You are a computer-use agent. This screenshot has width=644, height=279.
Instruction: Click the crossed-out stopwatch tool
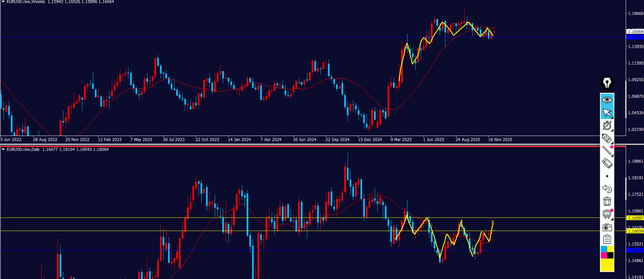click(x=607, y=125)
